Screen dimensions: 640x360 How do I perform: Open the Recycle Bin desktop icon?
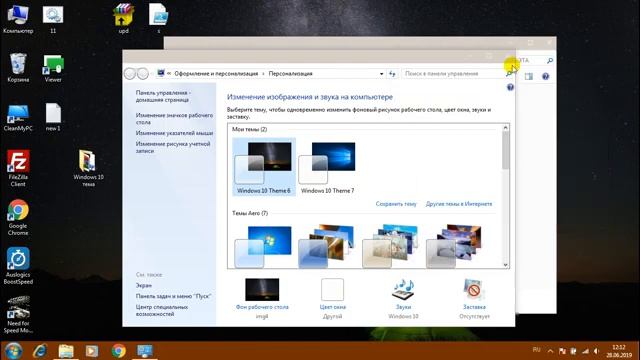pyautogui.click(x=18, y=68)
